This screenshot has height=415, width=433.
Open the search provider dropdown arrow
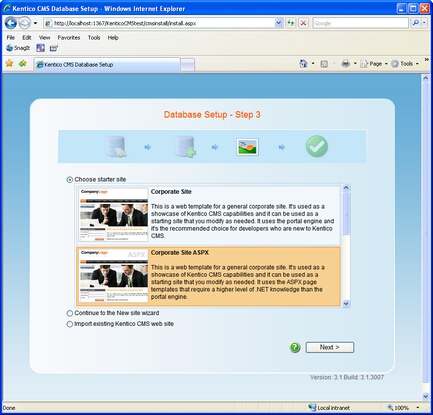(424, 23)
